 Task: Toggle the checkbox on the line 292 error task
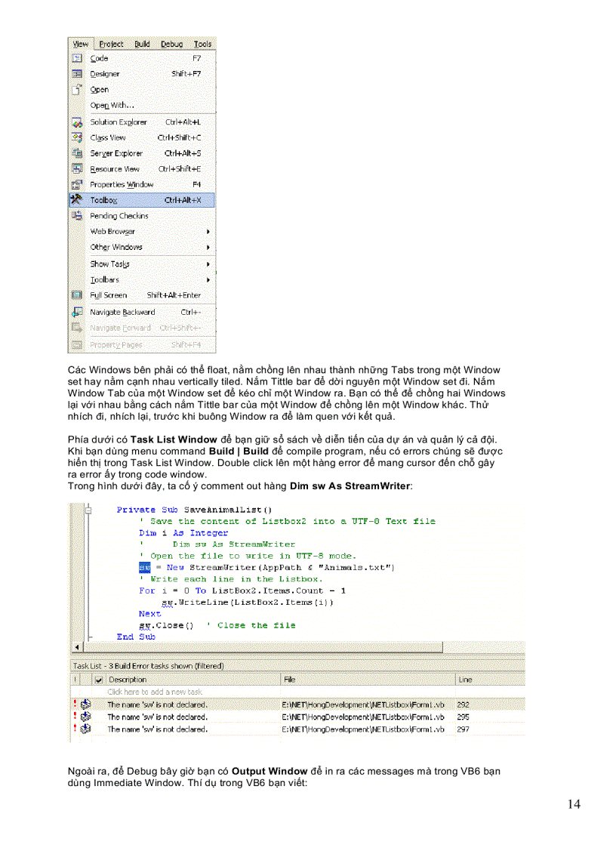click(x=100, y=705)
